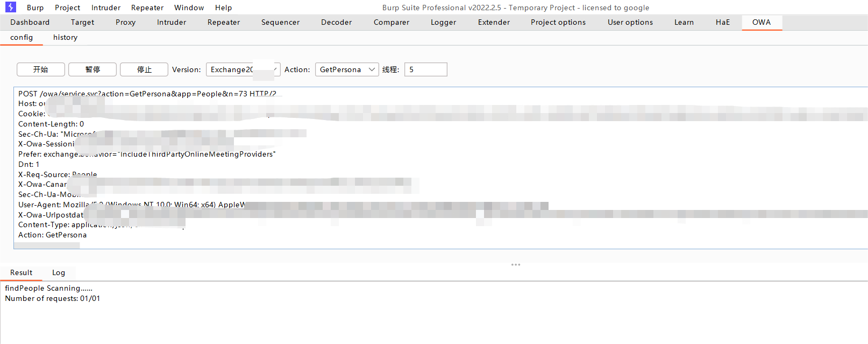
Task: Open the Help menu
Action: click(223, 8)
